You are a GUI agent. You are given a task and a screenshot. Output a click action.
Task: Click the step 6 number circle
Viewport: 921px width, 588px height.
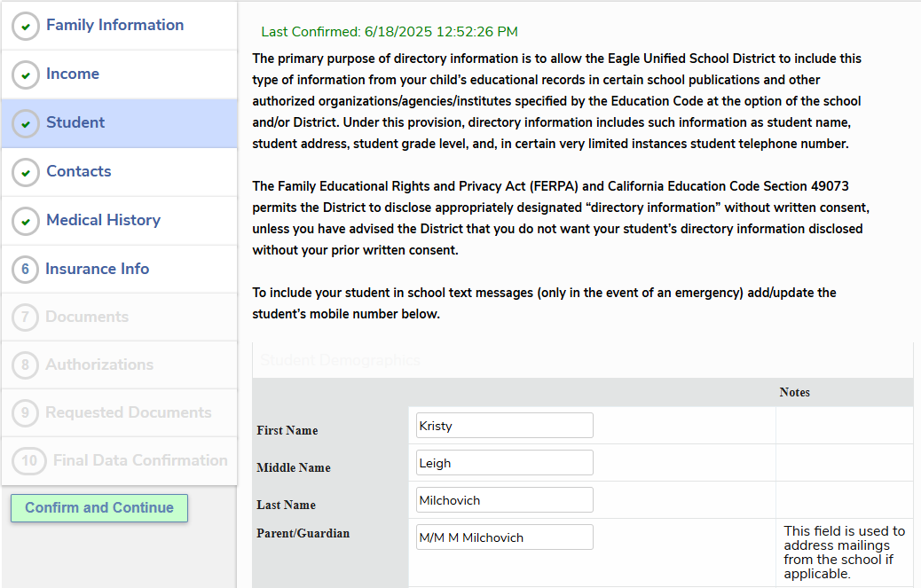click(25, 270)
